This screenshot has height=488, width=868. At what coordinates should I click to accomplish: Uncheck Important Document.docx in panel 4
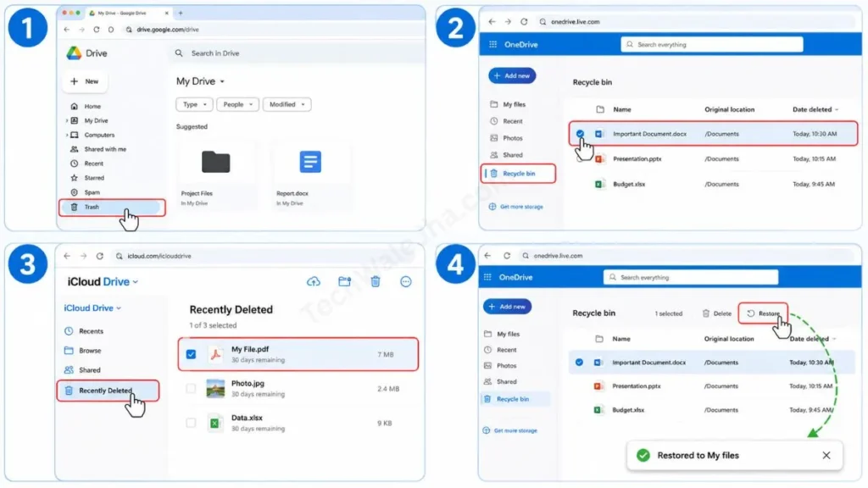[579, 363]
